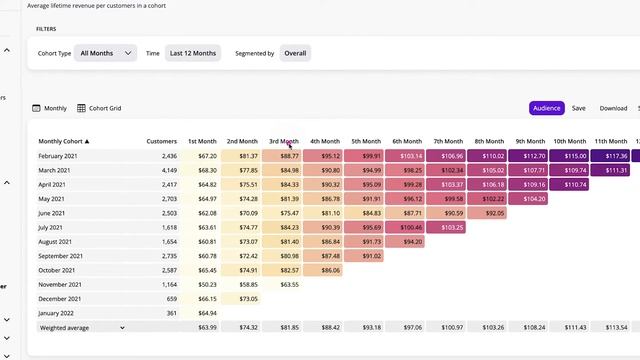Viewport: 640px width, 360px height.
Task: Click the 9th Month column header
Action: pos(530,141)
